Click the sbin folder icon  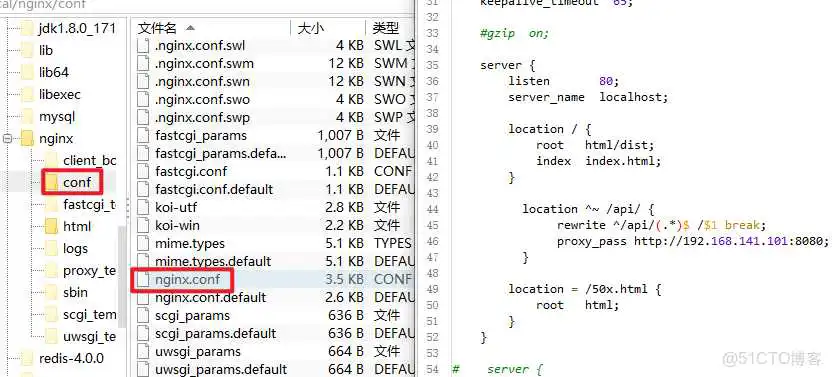point(51,293)
